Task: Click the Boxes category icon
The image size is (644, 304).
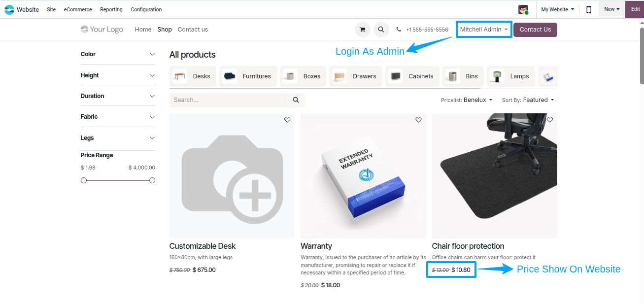Action: (x=290, y=76)
